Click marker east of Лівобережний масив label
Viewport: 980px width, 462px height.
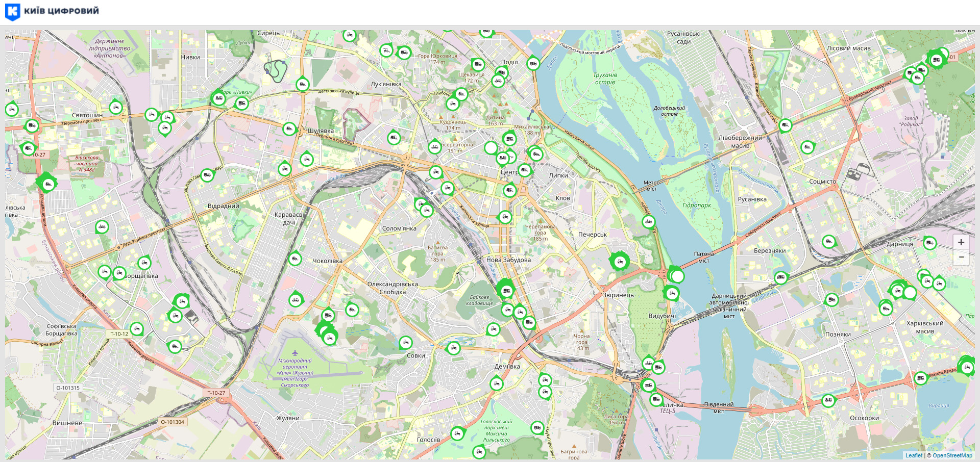tap(807, 147)
